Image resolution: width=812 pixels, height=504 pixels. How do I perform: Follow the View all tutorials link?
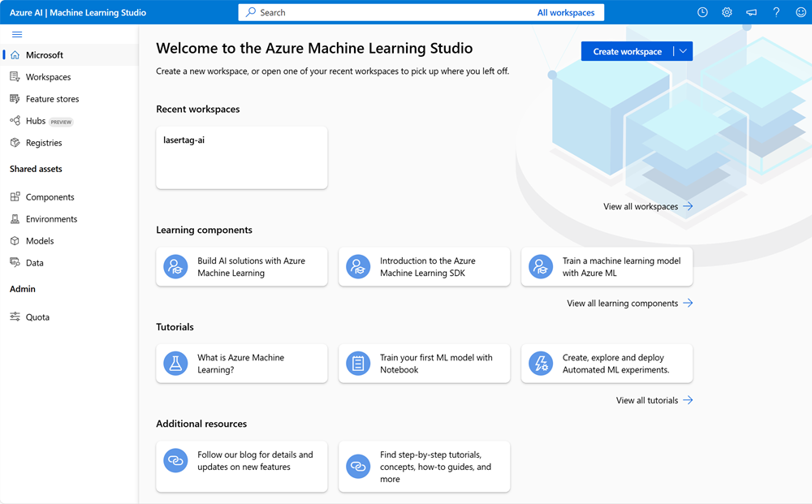(654, 400)
